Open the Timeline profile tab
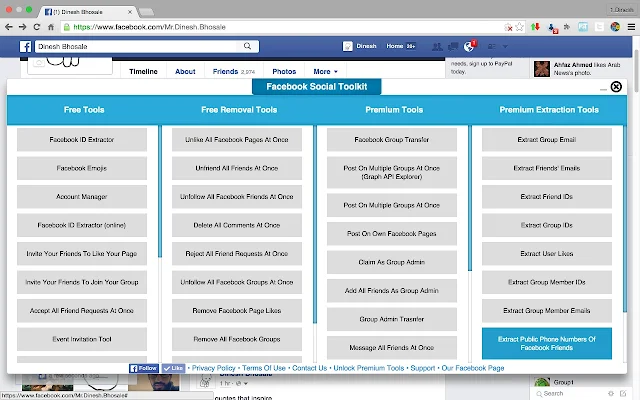 click(143, 71)
